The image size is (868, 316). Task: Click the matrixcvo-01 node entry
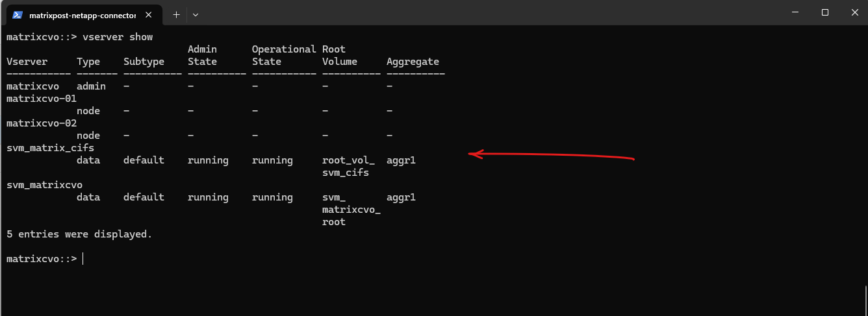[x=42, y=99]
